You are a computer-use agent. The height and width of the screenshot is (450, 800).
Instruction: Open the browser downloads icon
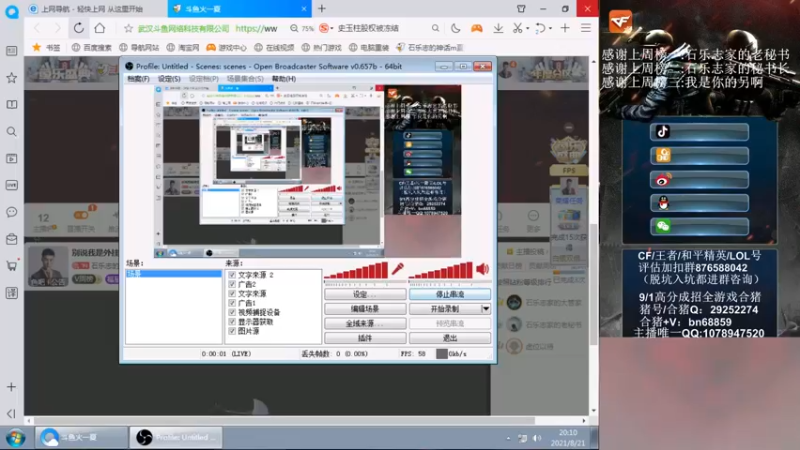[x=498, y=29]
